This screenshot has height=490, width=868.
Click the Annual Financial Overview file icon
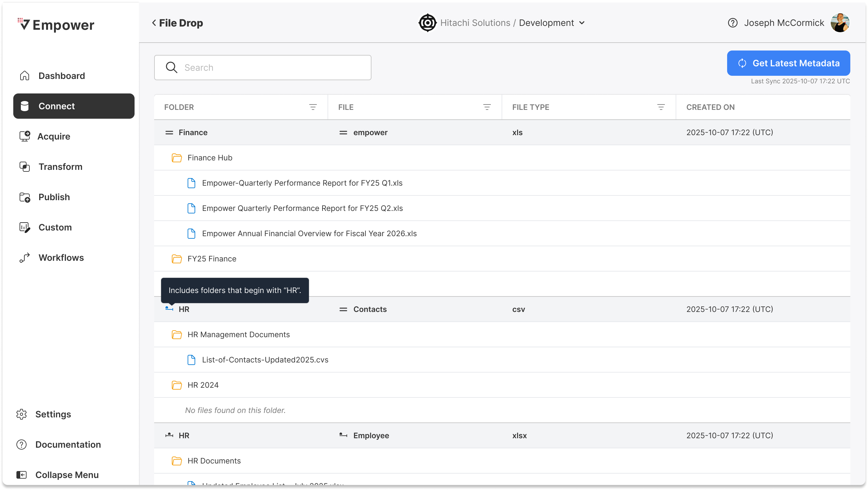pyautogui.click(x=191, y=234)
